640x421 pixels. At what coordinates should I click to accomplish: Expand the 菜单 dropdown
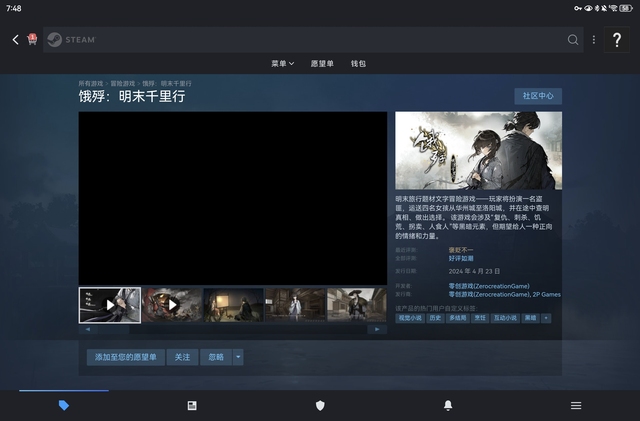(282, 64)
